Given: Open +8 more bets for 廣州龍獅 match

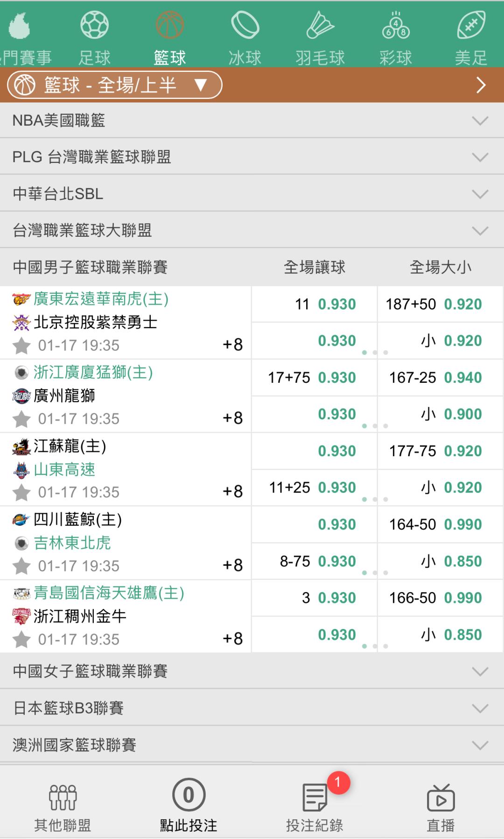Looking at the screenshot, I should pyautogui.click(x=233, y=418).
